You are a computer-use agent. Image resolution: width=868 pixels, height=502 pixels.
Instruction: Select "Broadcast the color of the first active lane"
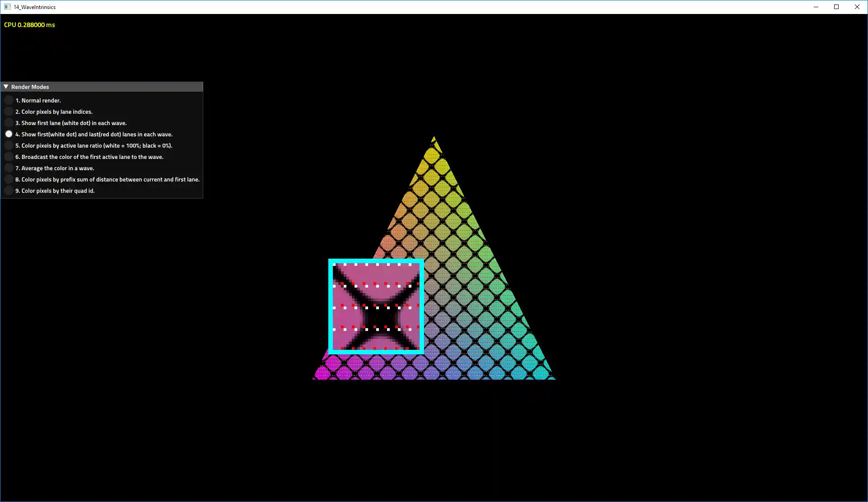(x=9, y=156)
